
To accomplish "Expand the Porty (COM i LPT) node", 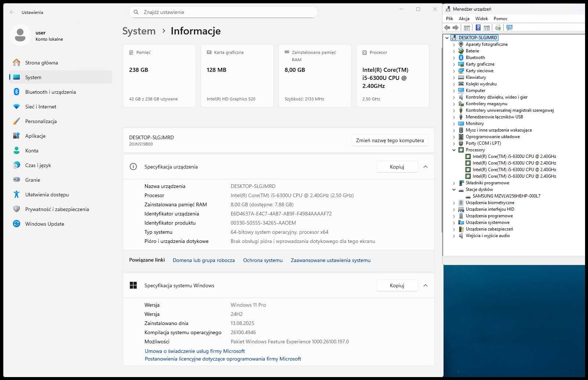I will coord(454,143).
